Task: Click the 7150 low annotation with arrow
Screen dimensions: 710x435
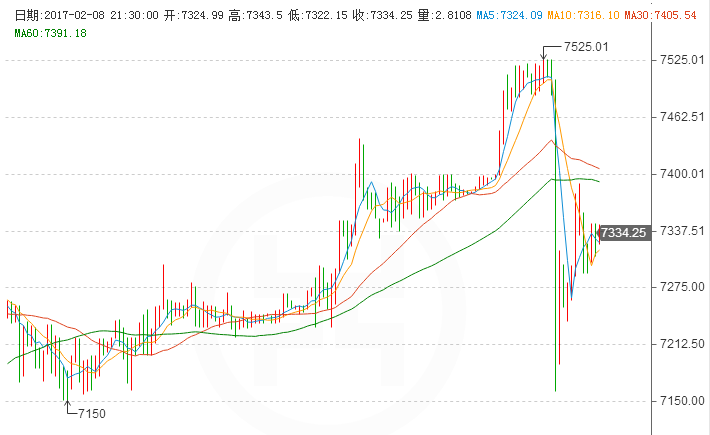Action: (91, 413)
